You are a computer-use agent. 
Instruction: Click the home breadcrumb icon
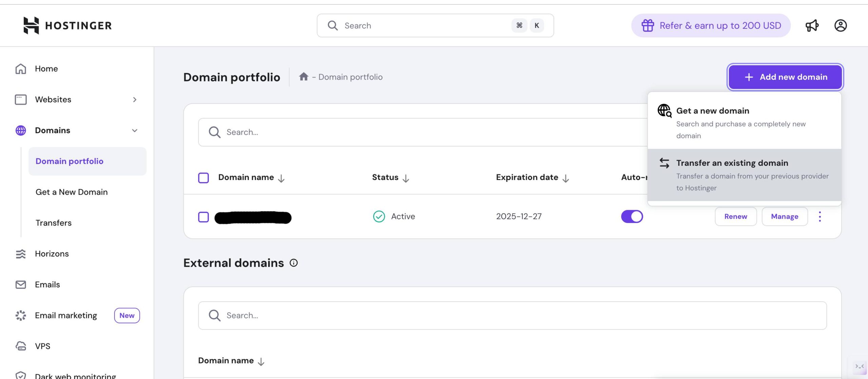303,77
